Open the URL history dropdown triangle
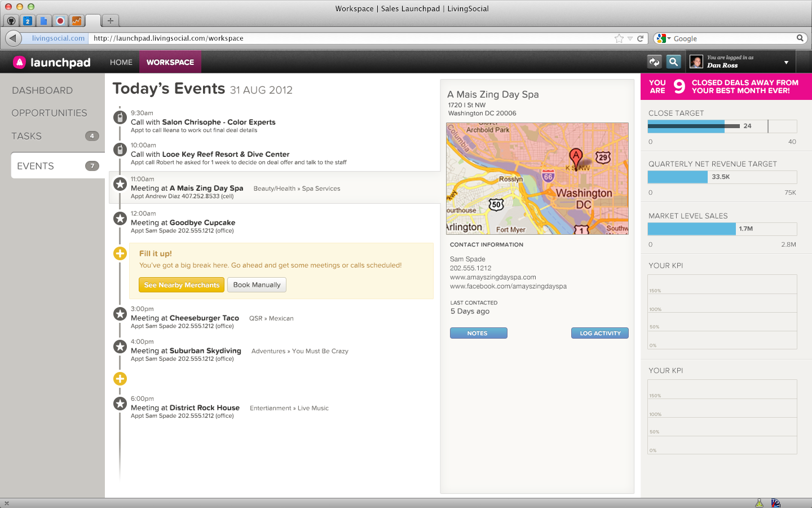 pyautogui.click(x=630, y=38)
